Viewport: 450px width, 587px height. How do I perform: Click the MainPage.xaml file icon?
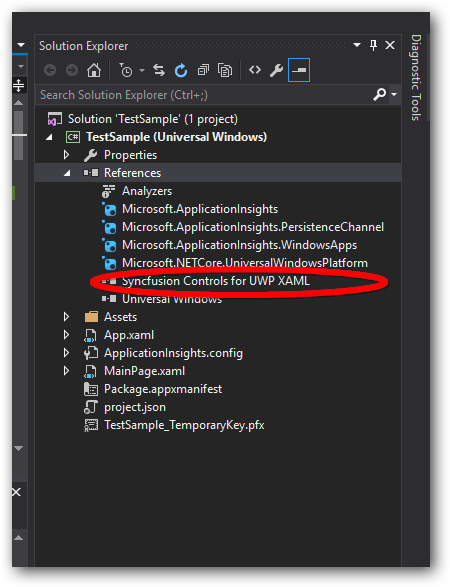91,371
